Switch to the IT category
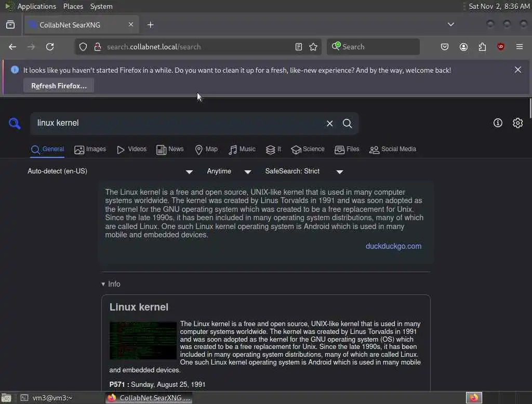Viewport: 532px width, 404px height. pos(273,149)
